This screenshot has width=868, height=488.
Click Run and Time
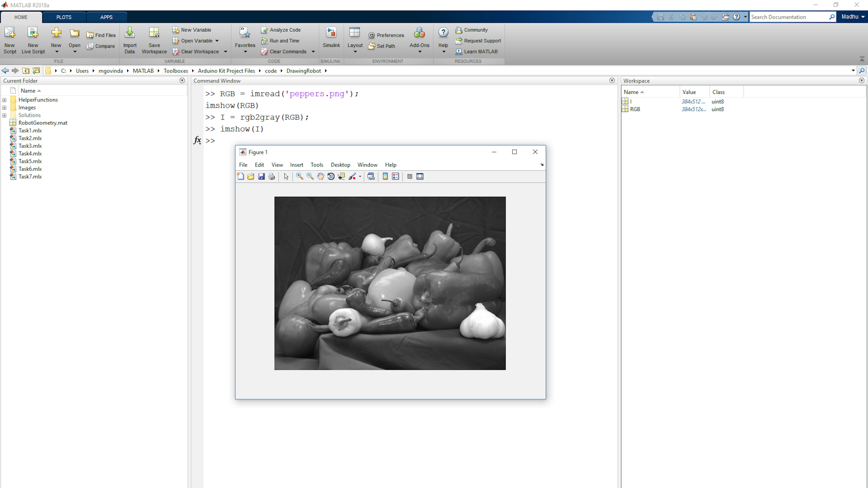[x=280, y=41]
